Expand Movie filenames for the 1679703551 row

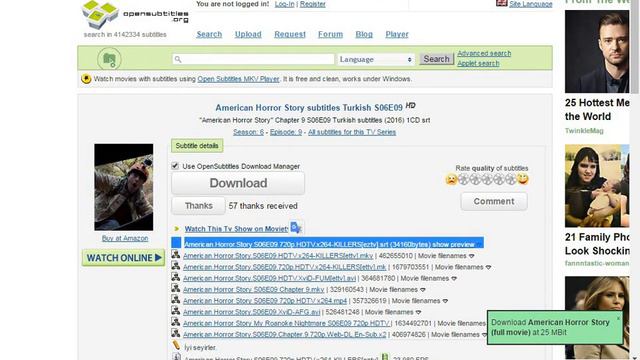[x=488, y=268]
